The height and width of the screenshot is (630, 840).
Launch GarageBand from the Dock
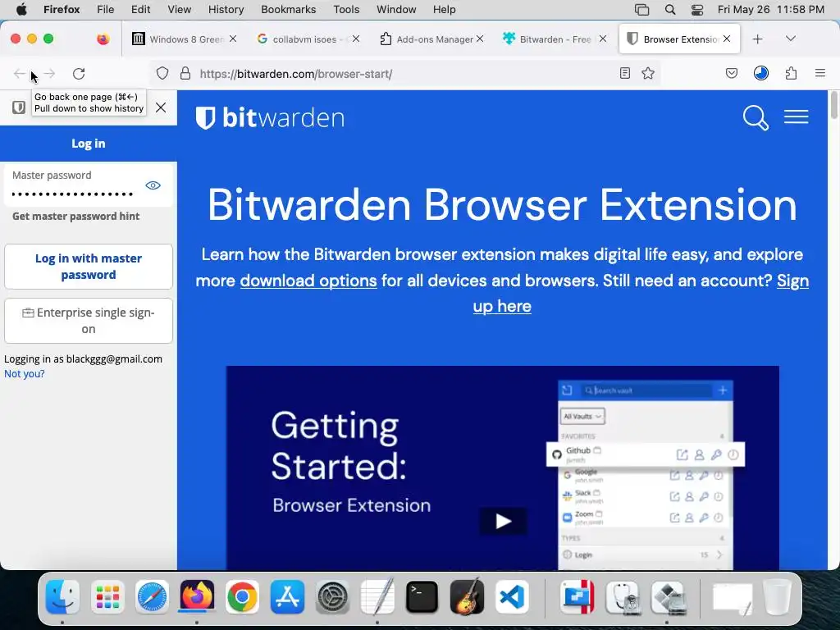(x=467, y=597)
